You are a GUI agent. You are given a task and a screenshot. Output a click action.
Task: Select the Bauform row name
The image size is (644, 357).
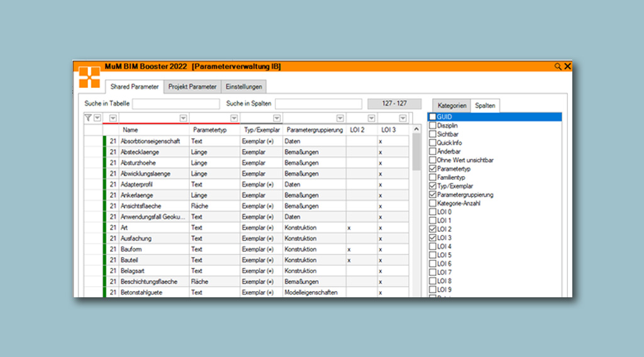(131, 249)
